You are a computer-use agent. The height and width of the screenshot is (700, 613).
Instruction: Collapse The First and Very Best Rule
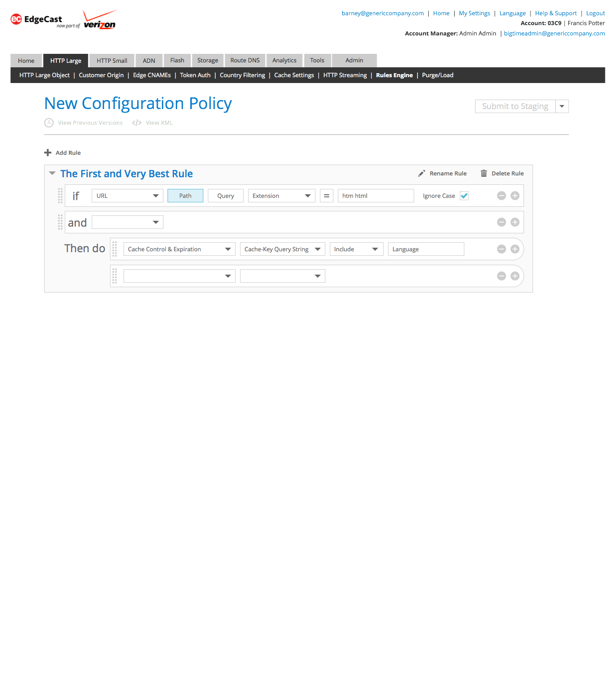pyautogui.click(x=52, y=173)
